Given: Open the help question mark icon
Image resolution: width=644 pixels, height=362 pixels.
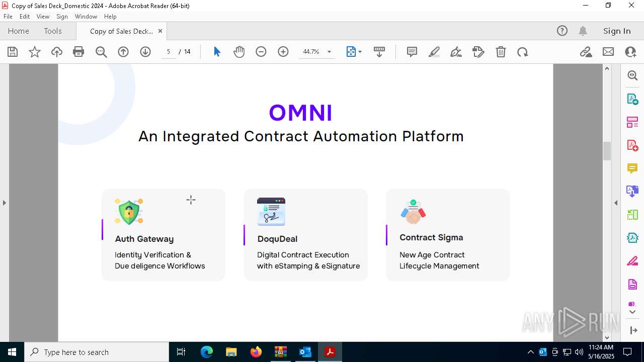Looking at the screenshot, I should tap(562, 31).
